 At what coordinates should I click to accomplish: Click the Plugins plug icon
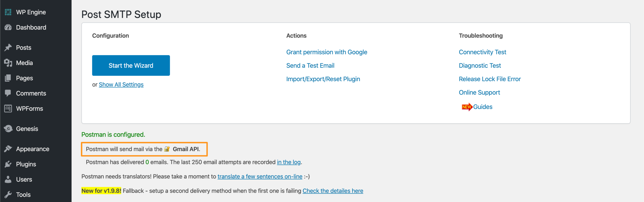coord(8,164)
